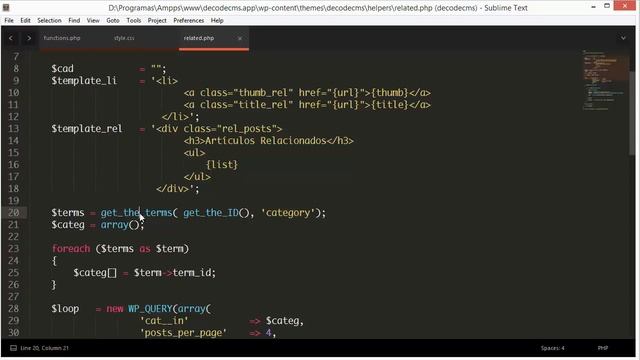
Task: Open the Project menu
Action: click(157, 20)
